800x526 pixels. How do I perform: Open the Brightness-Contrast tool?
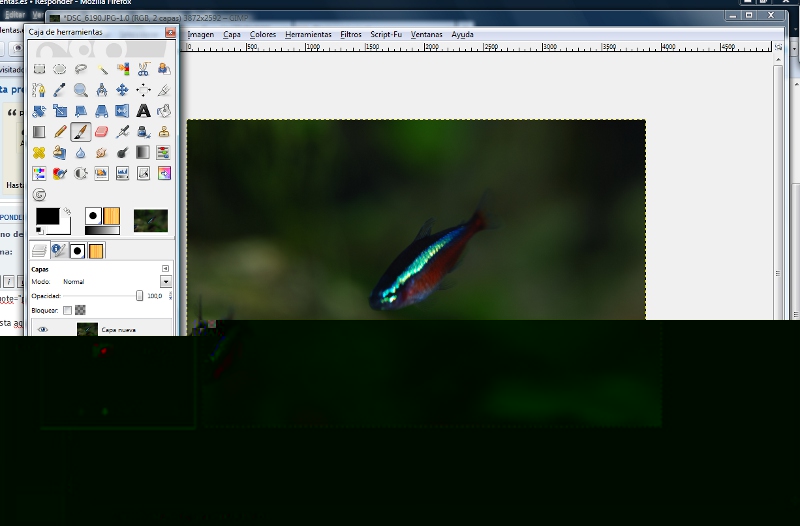[x=81, y=173]
